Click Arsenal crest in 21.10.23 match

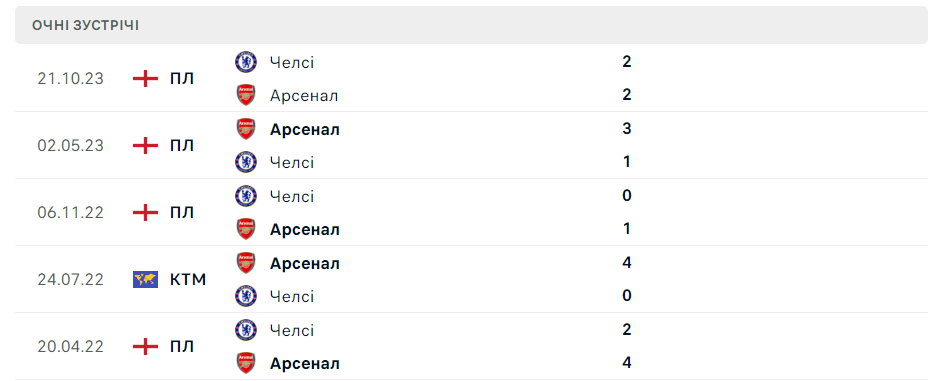[246, 95]
